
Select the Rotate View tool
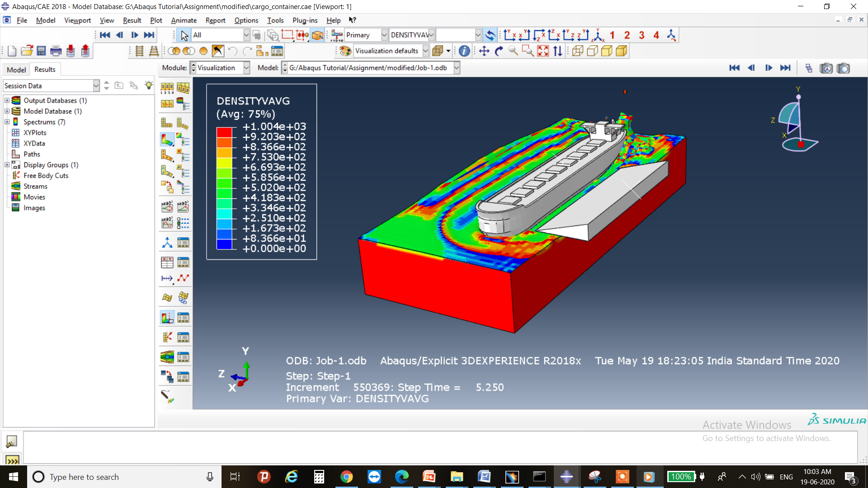pos(499,51)
